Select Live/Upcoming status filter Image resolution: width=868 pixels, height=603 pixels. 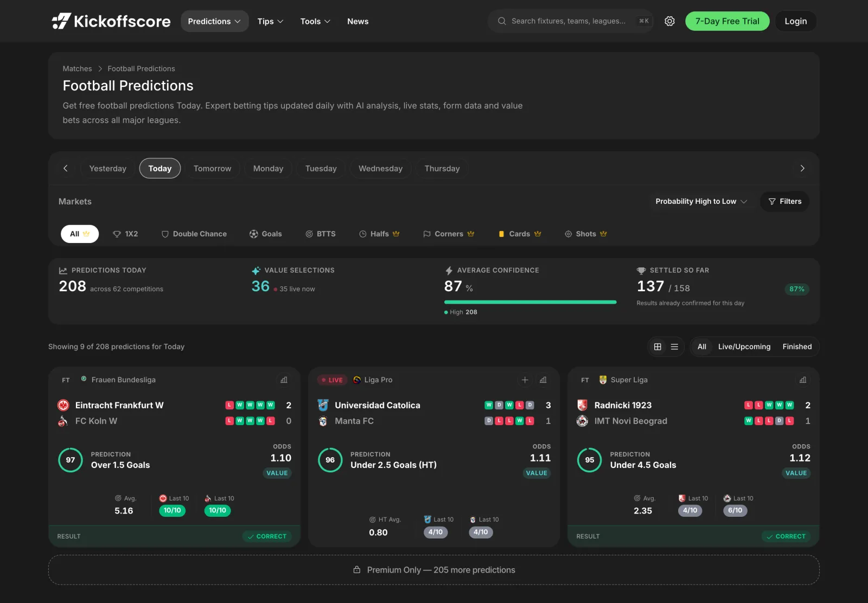coord(744,347)
